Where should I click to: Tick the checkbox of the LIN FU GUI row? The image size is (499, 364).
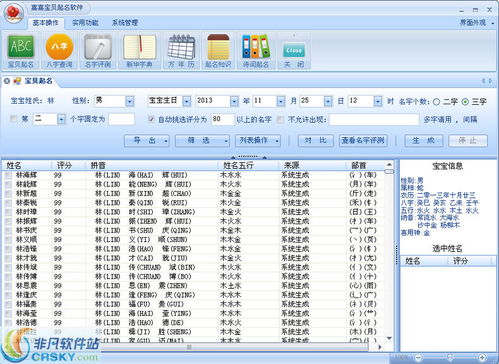point(8,304)
